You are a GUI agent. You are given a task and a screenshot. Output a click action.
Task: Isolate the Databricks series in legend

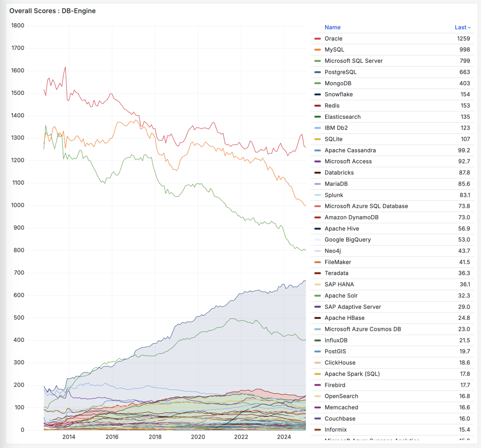(x=339, y=173)
